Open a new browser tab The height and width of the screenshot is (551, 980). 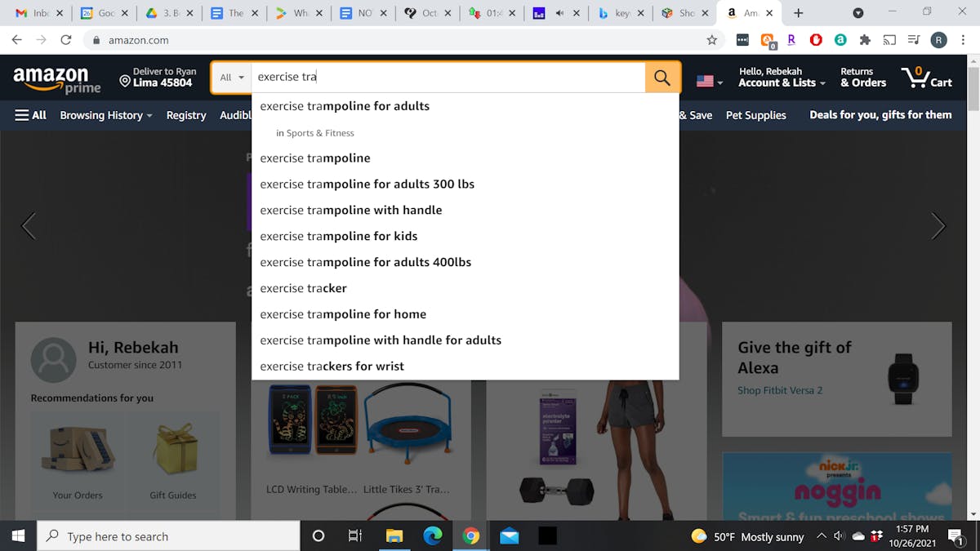coord(798,13)
